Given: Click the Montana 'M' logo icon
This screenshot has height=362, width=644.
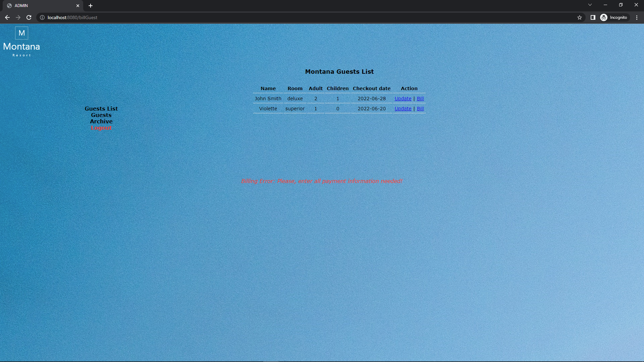Looking at the screenshot, I should pyautogui.click(x=21, y=33).
